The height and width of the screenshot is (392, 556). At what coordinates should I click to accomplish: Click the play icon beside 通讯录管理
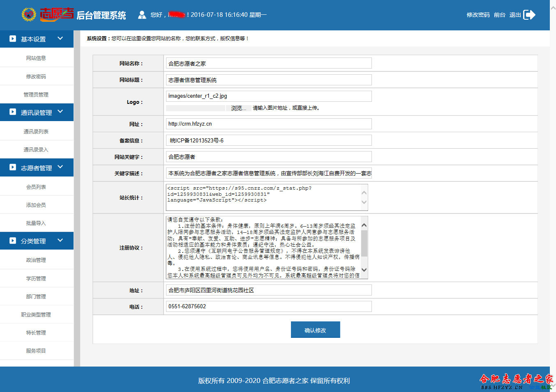(x=13, y=112)
